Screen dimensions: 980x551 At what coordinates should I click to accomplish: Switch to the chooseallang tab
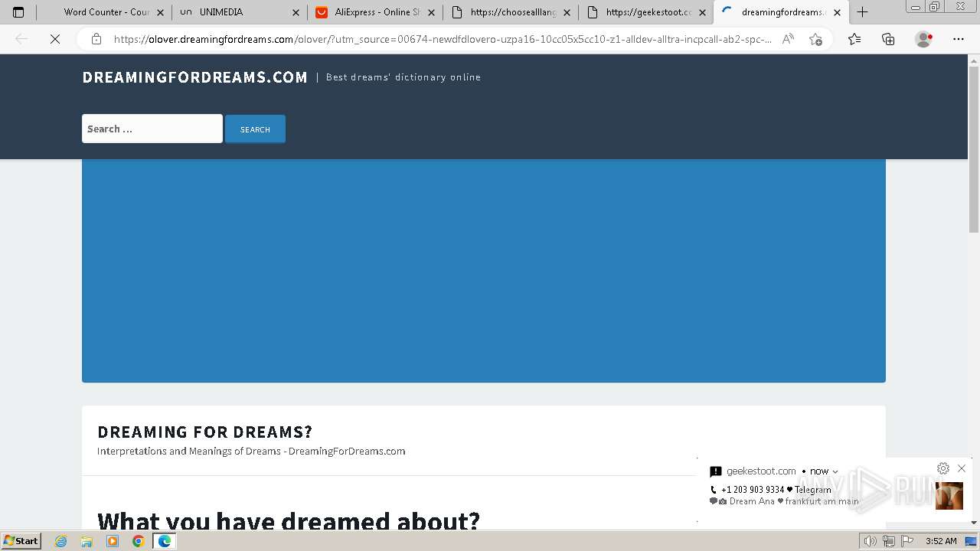point(510,12)
